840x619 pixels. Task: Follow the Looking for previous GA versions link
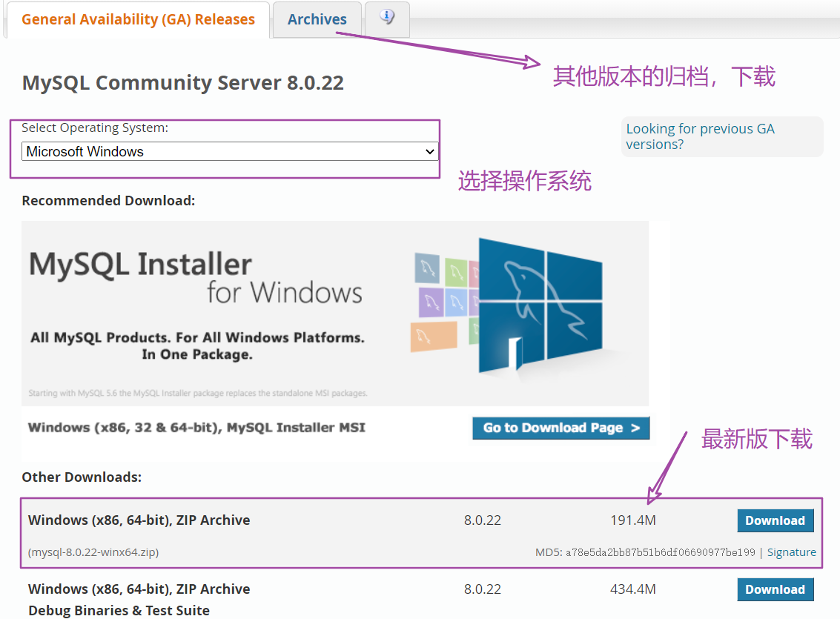click(x=700, y=136)
